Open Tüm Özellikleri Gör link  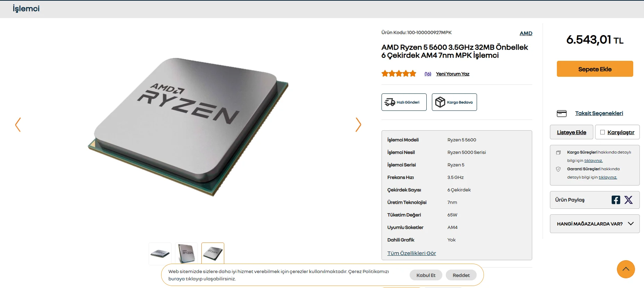pos(412,253)
